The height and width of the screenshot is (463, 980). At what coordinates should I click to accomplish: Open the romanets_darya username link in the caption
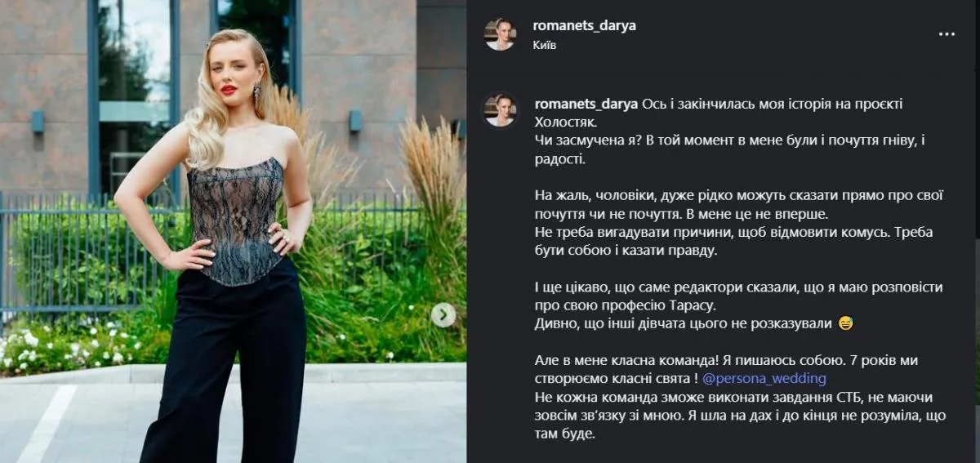point(586,104)
